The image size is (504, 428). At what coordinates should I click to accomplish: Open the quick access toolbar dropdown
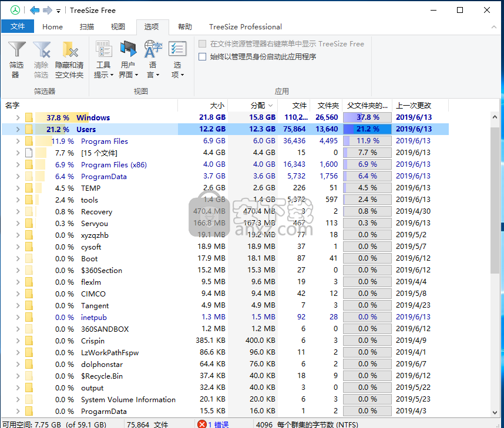[58, 11]
